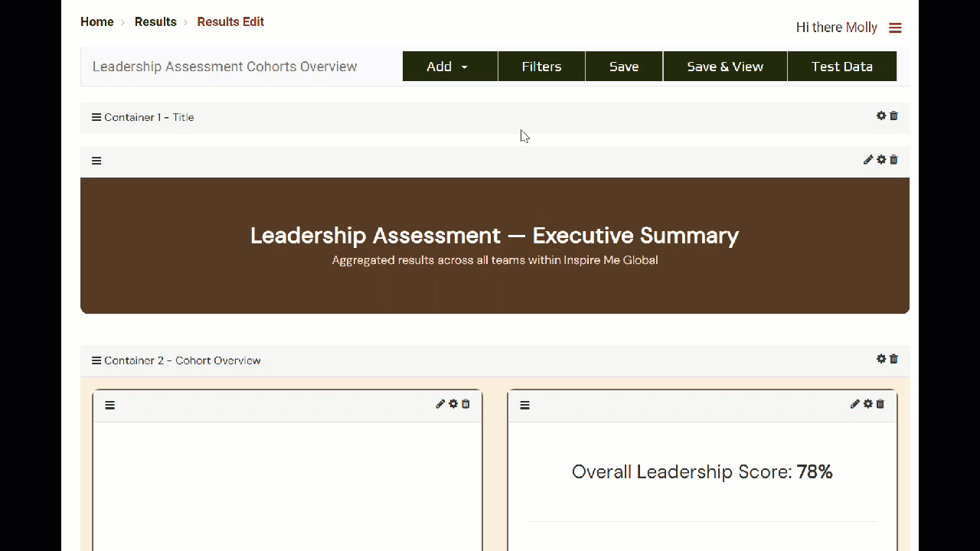Screen dimensions: 980x551
Task: Expand the Add dropdown menu
Action: [x=449, y=67]
